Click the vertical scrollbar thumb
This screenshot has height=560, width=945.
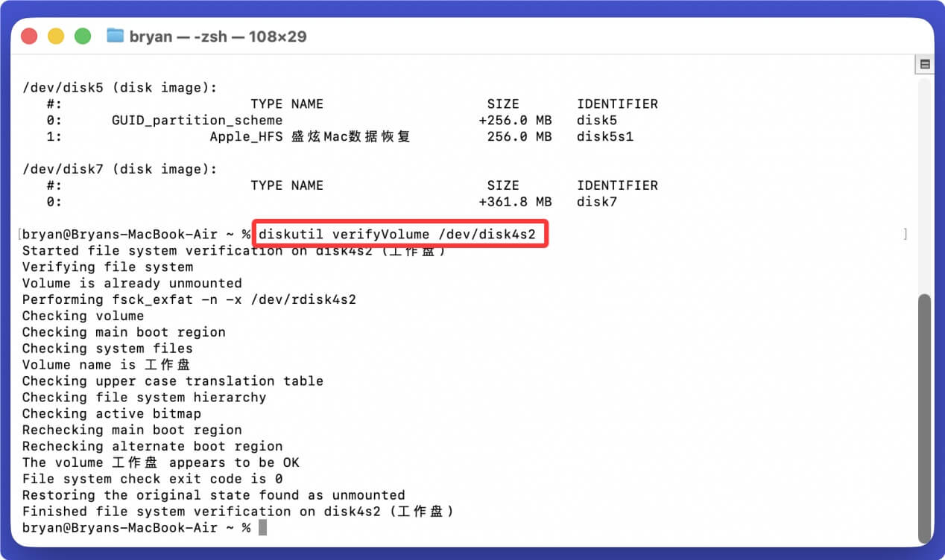(x=925, y=417)
